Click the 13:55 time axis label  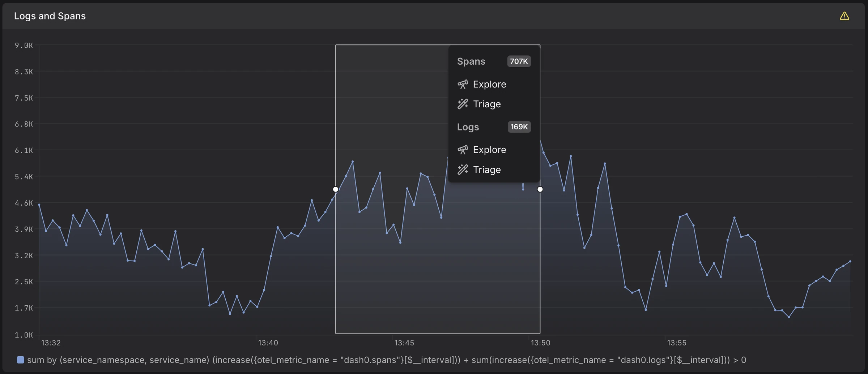(676, 343)
